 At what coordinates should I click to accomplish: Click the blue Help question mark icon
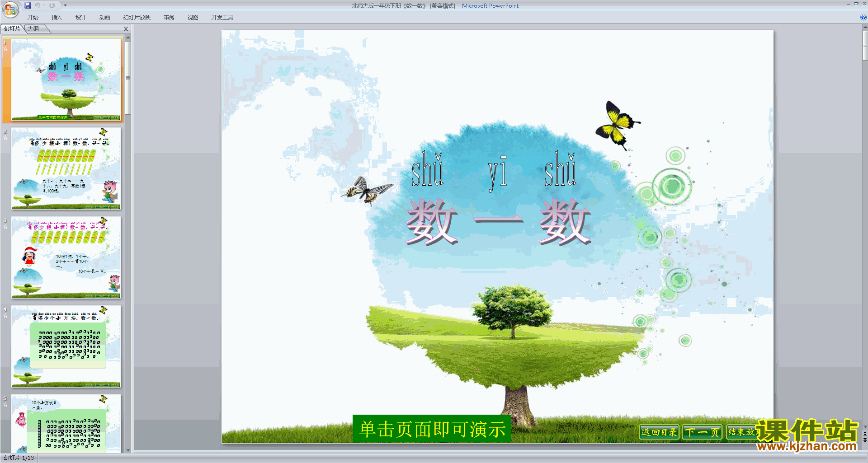coord(863,17)
